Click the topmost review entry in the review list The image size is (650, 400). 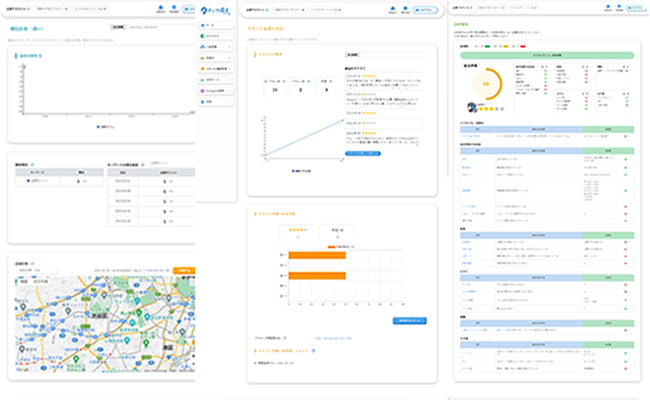tap(383, 82)
